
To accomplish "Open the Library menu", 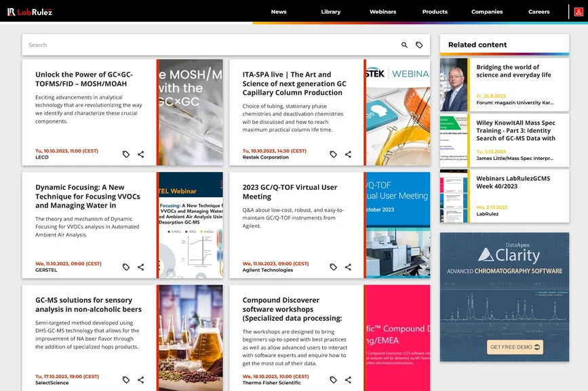I will point(331,12).
